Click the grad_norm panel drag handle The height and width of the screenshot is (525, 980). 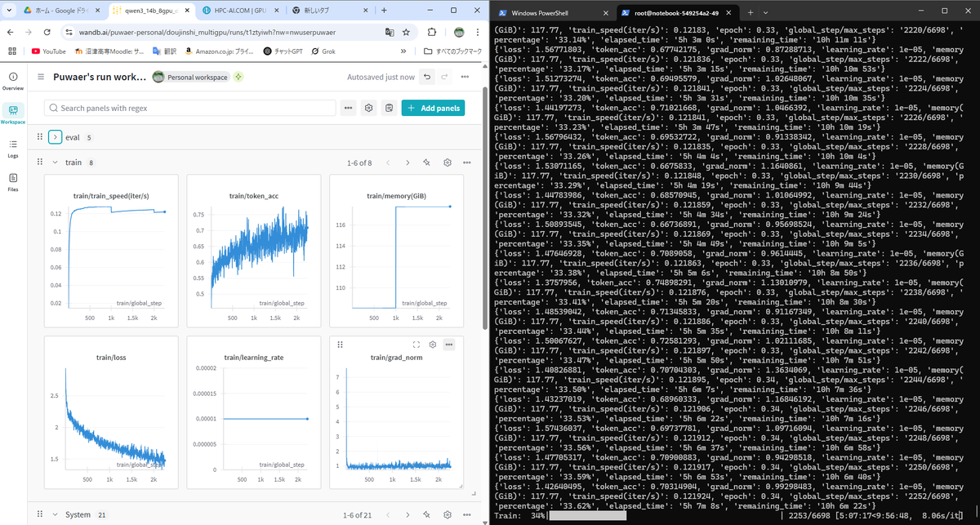pyautogui.click(x=340, y=345)
